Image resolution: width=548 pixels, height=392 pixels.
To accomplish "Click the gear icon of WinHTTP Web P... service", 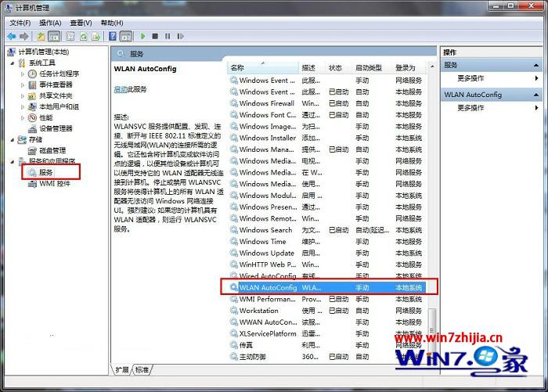I will 233,264.
